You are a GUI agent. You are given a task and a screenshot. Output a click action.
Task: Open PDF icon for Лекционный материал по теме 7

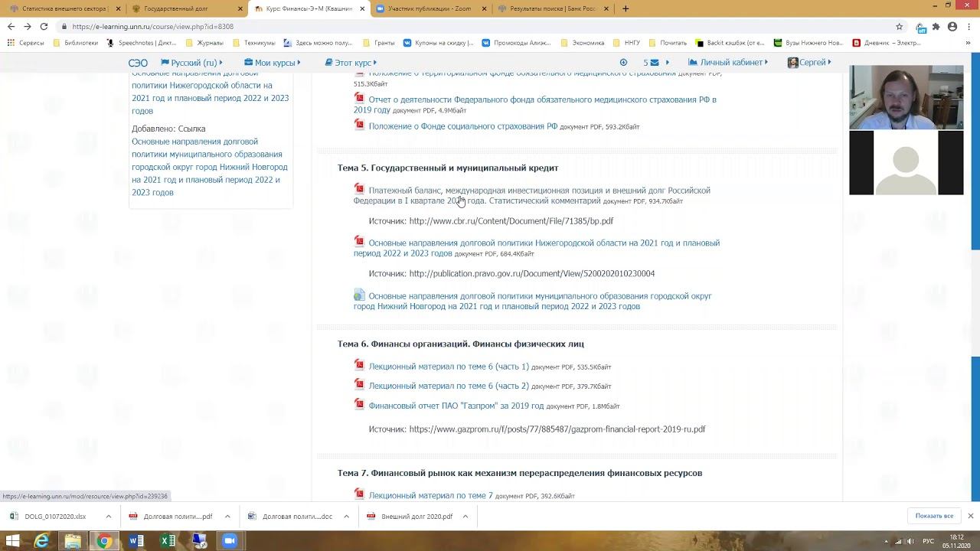coord(359,494)
